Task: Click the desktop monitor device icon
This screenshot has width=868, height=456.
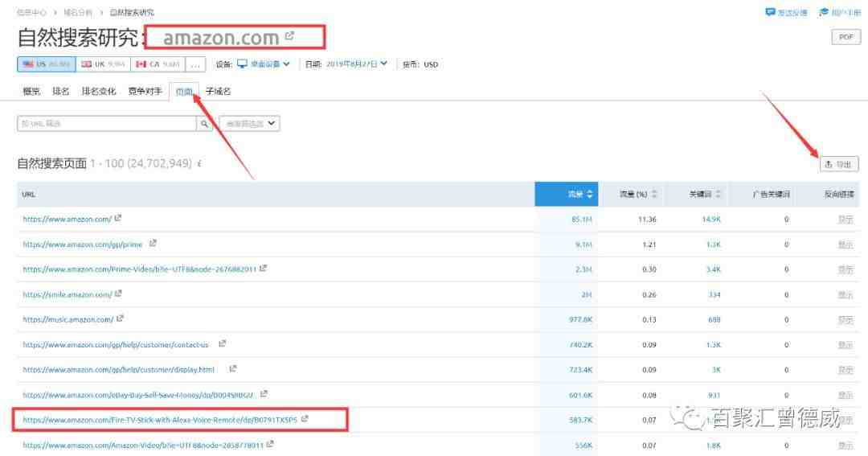Action: (242, 64)
